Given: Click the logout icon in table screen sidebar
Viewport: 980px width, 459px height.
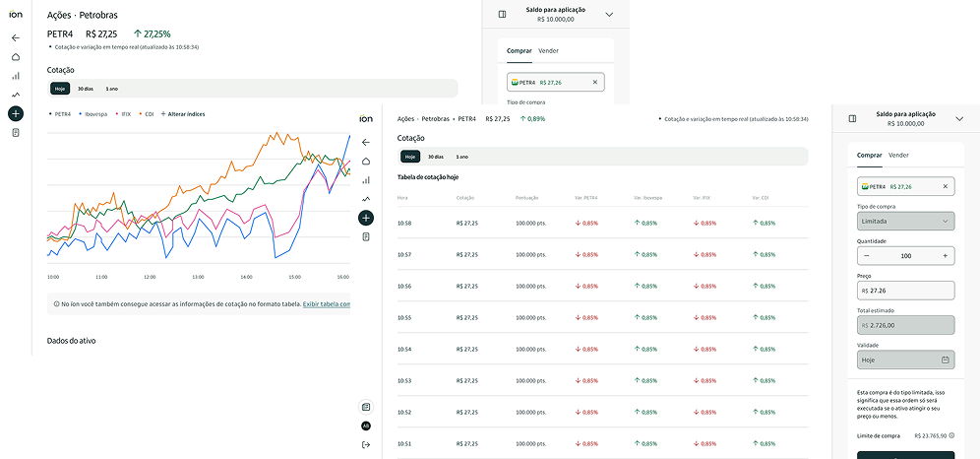Looking at the screenshot, I should (366, 444).
